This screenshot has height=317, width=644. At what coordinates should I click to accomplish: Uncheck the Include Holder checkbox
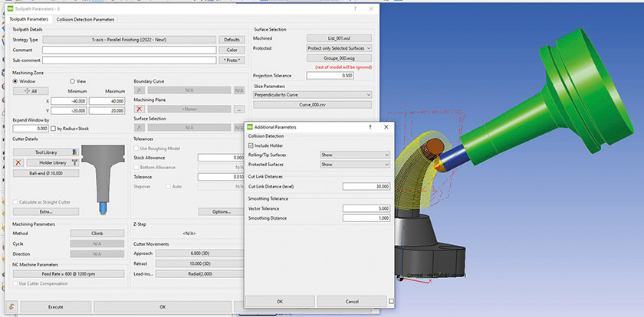click(x=252, y=144)
